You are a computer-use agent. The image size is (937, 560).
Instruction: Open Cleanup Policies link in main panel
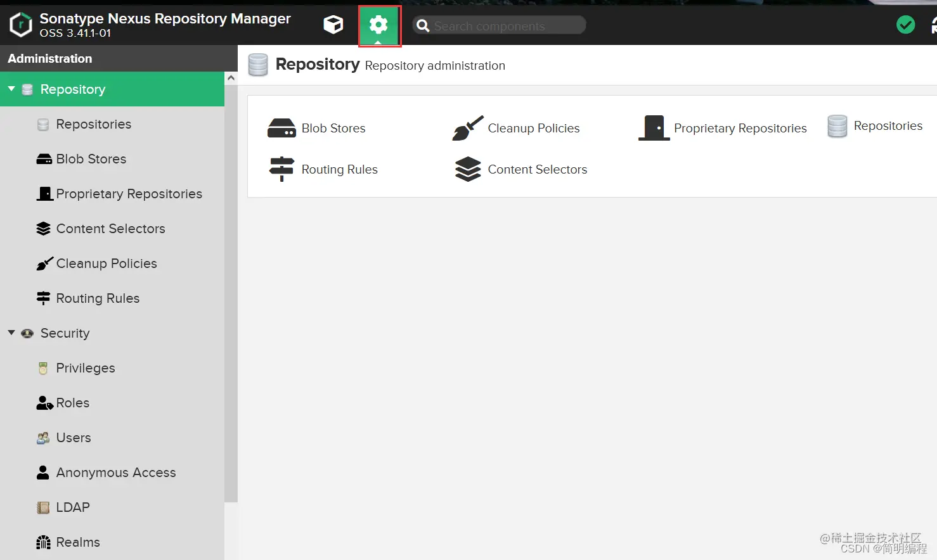pos(534,128)
